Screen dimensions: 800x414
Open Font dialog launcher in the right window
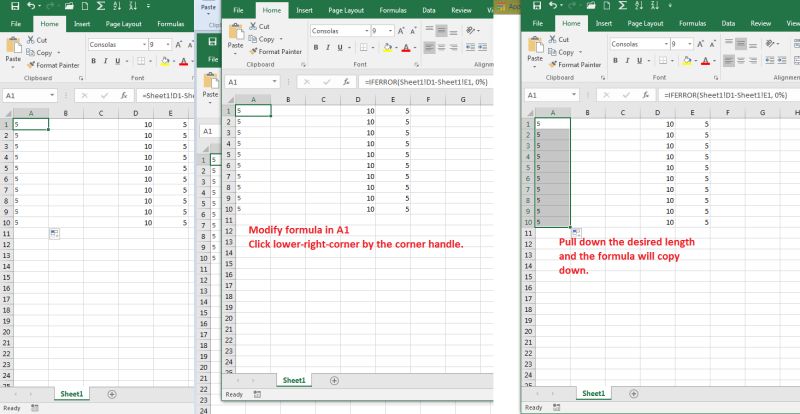(714, 78)
